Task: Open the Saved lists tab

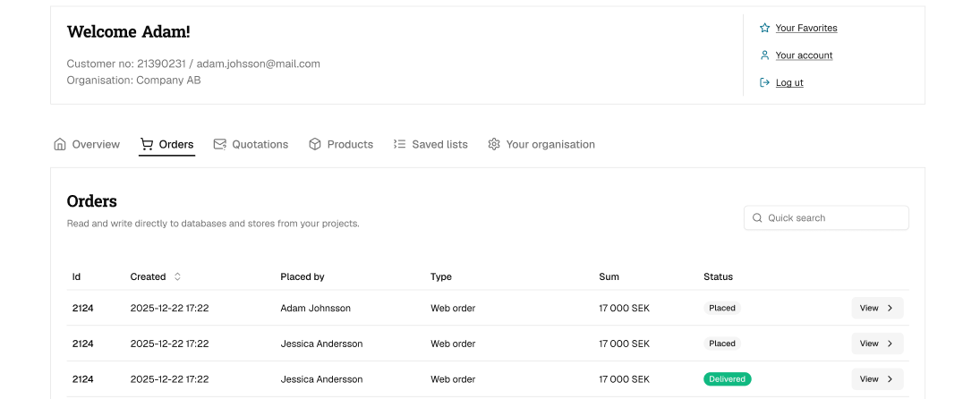Action: point(430,144)
